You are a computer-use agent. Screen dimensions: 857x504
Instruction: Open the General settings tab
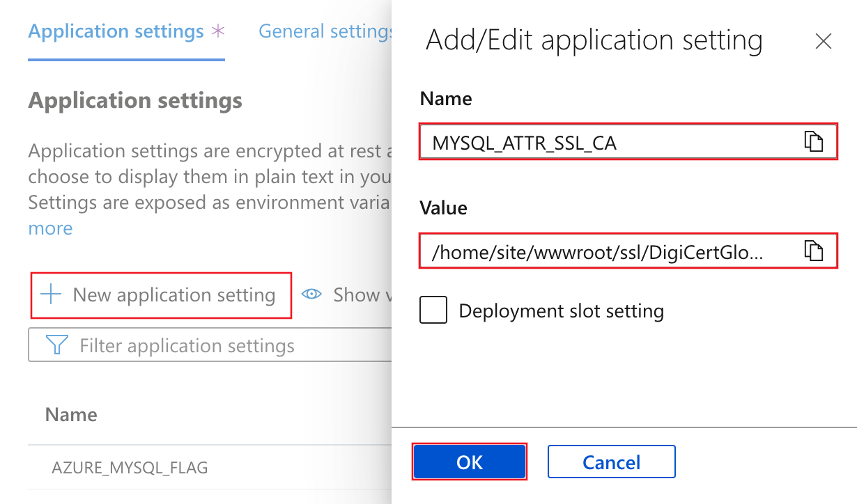[x=324, y=32]
